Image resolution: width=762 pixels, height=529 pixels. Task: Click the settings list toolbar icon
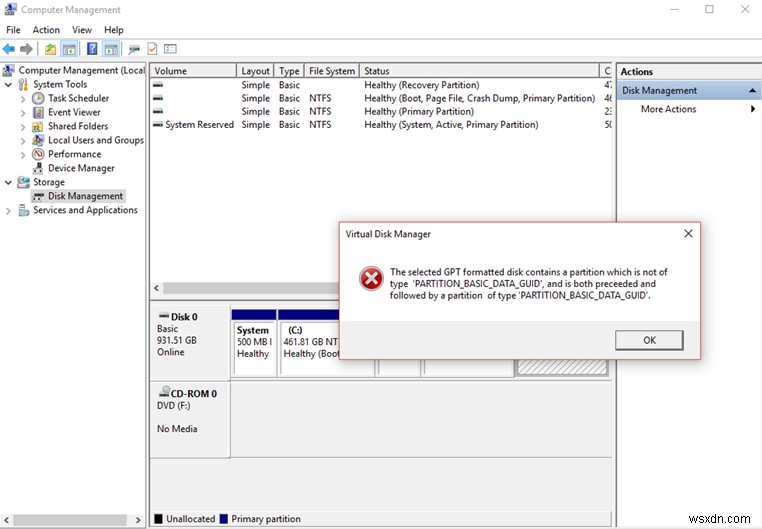[170, 49]
